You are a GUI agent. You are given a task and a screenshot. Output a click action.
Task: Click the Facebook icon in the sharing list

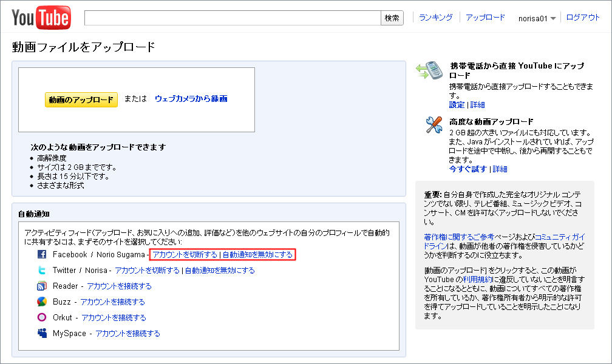point(42,254)
